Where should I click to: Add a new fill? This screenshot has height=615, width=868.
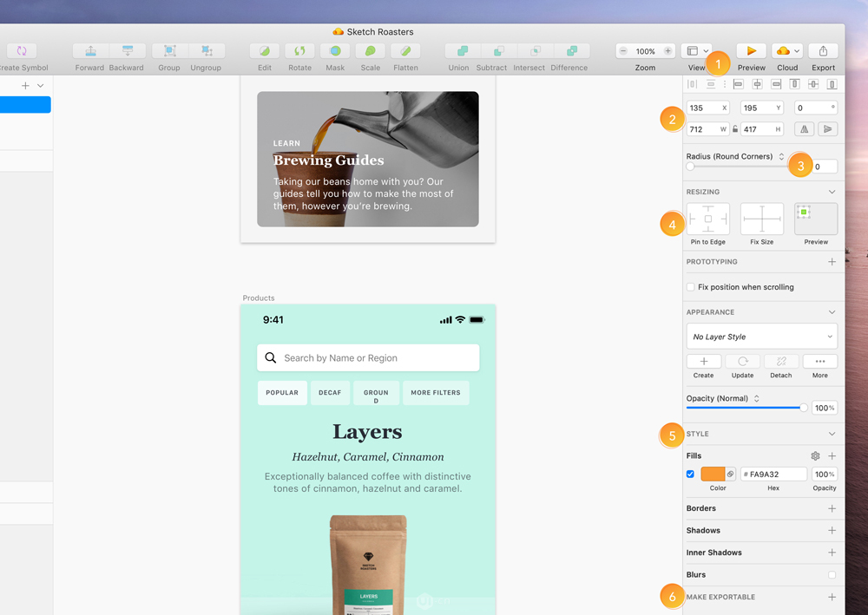pyautogui.click(x=832, y=455)
